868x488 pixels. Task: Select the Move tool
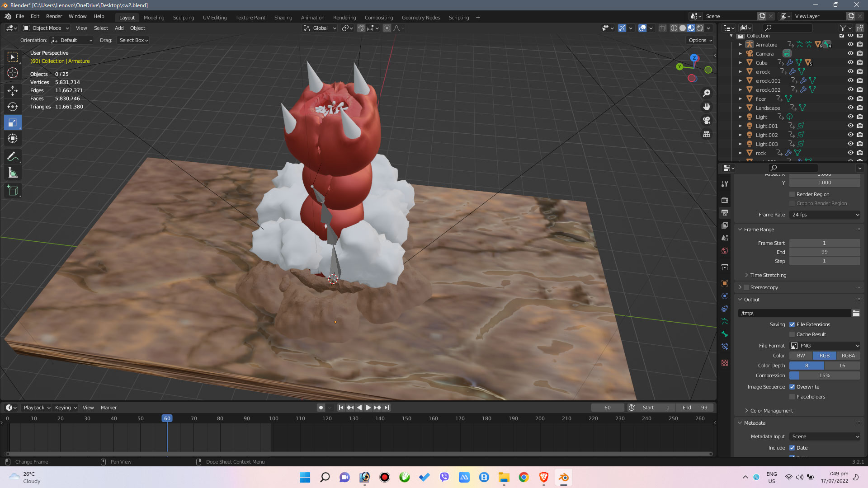[13, 90]
